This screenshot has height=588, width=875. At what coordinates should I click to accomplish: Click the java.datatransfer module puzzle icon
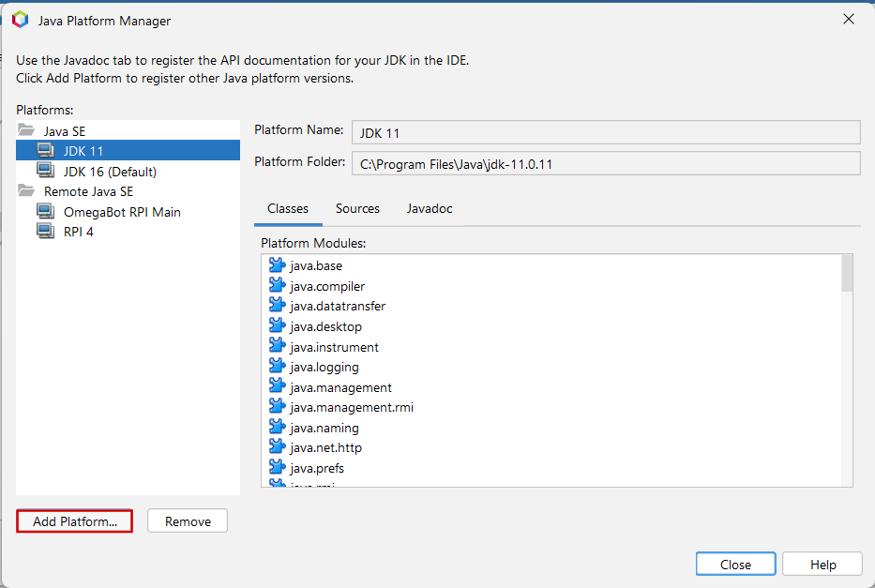click(x=278, y=305)
